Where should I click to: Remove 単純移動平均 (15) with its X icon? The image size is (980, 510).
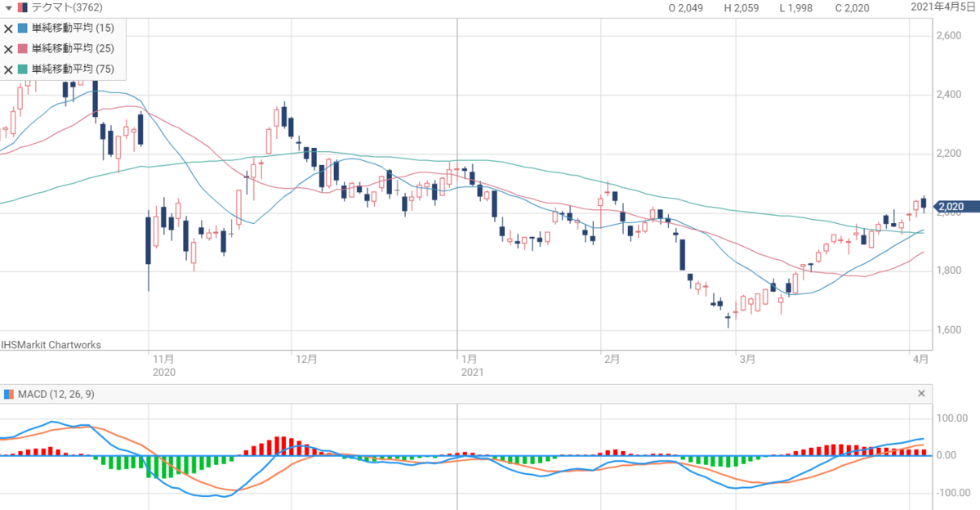[x=8, y=29]
